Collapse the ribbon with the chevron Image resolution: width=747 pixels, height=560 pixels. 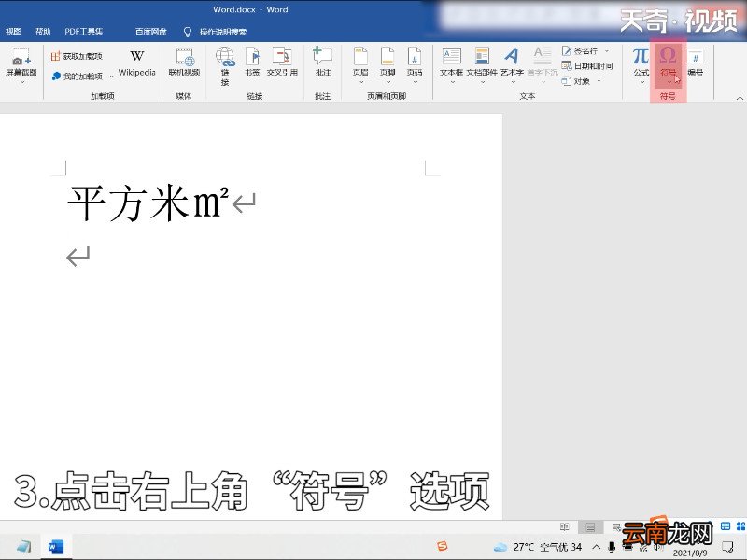tap(740, 98)
